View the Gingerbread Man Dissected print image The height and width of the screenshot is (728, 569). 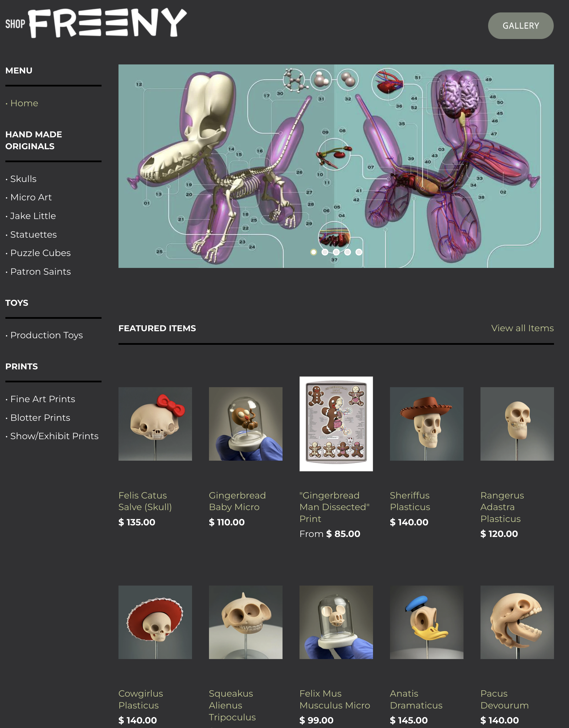336,424
